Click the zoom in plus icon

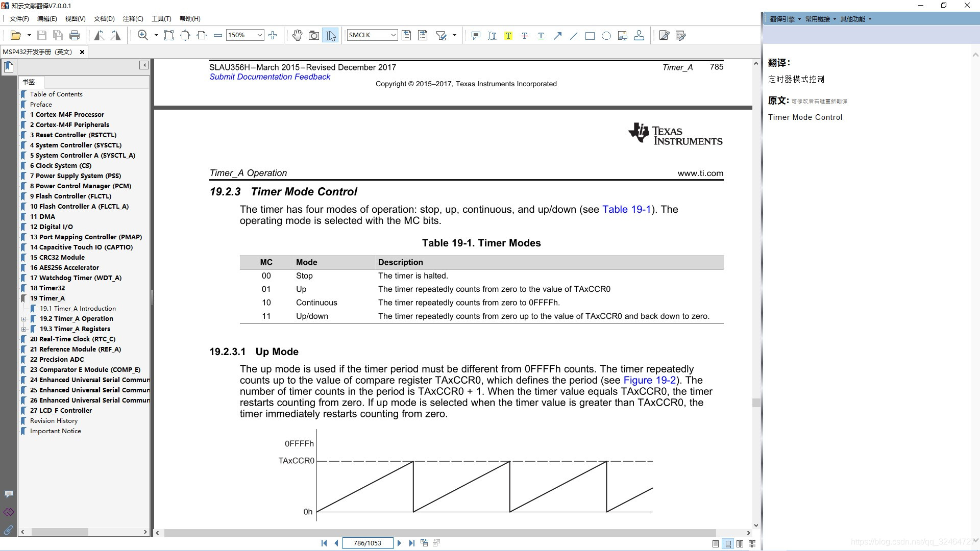(273, 35)
